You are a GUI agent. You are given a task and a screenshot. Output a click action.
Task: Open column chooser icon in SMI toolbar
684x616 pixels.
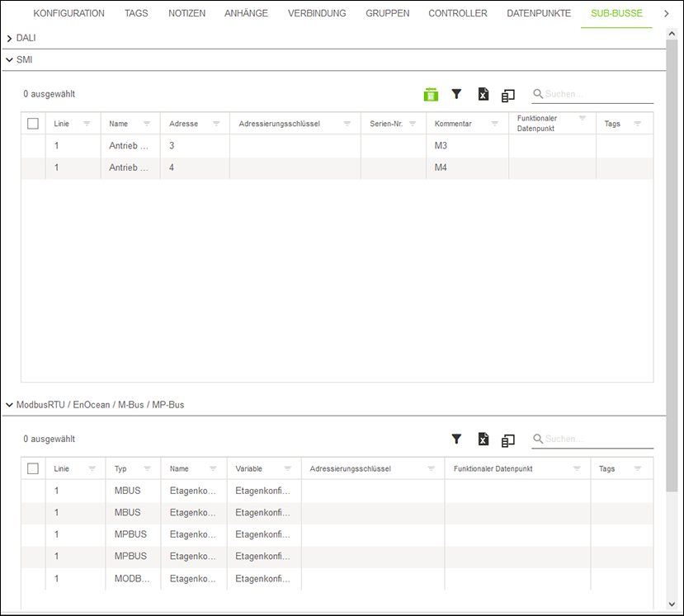508,95
